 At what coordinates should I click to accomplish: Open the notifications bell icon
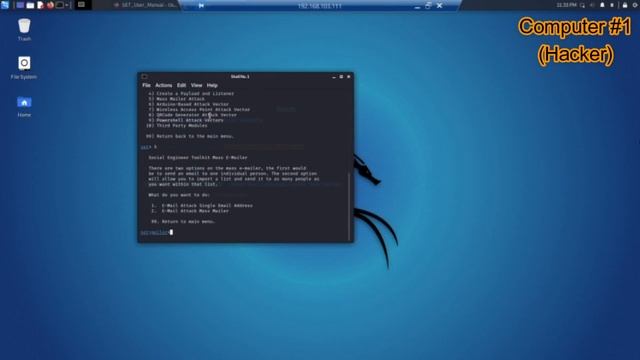point(602,5)
